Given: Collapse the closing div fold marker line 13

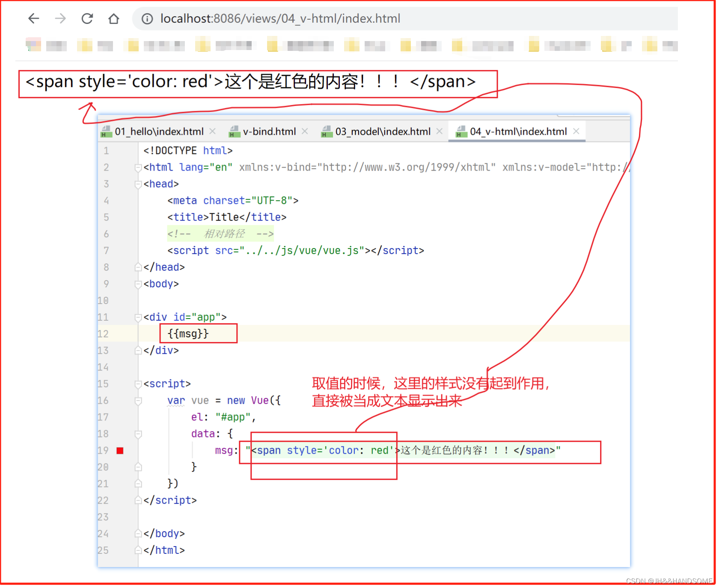Looking at the screenshot, I should (x=138, y=351).
